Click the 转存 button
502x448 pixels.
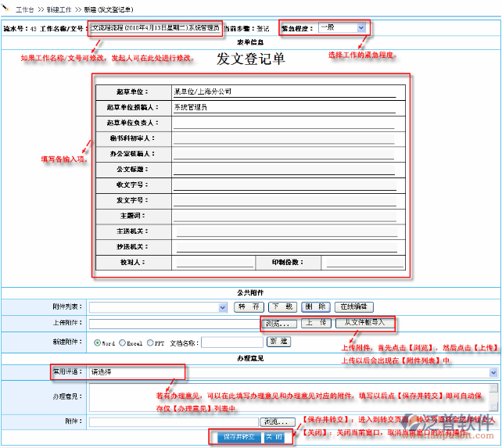tap(249, 306)
